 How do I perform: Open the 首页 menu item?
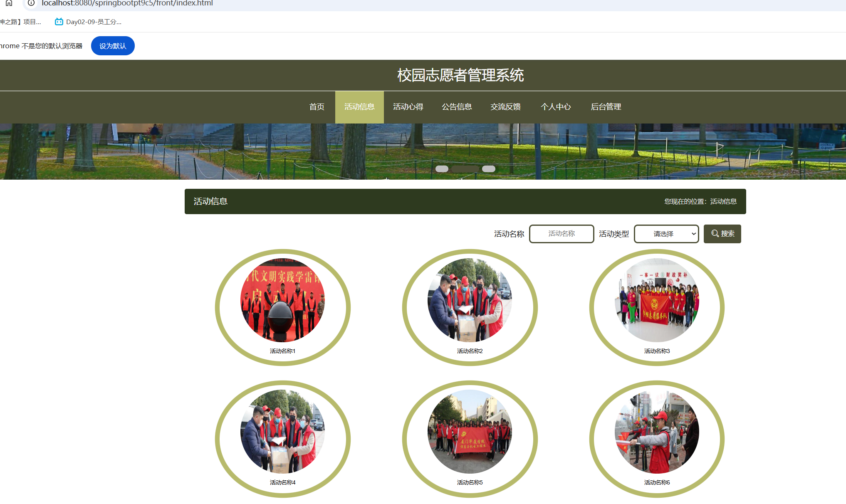(x=317, y=107)
